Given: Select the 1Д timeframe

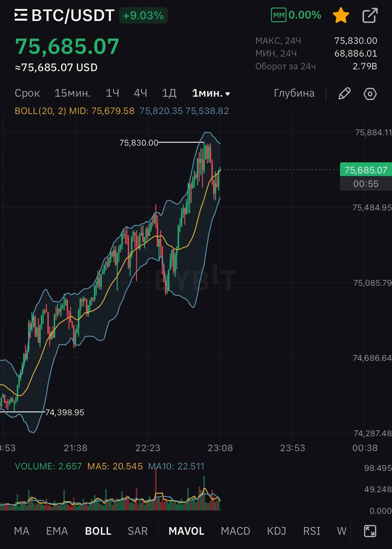Looking at the screenshot, I should coord(169,93).
